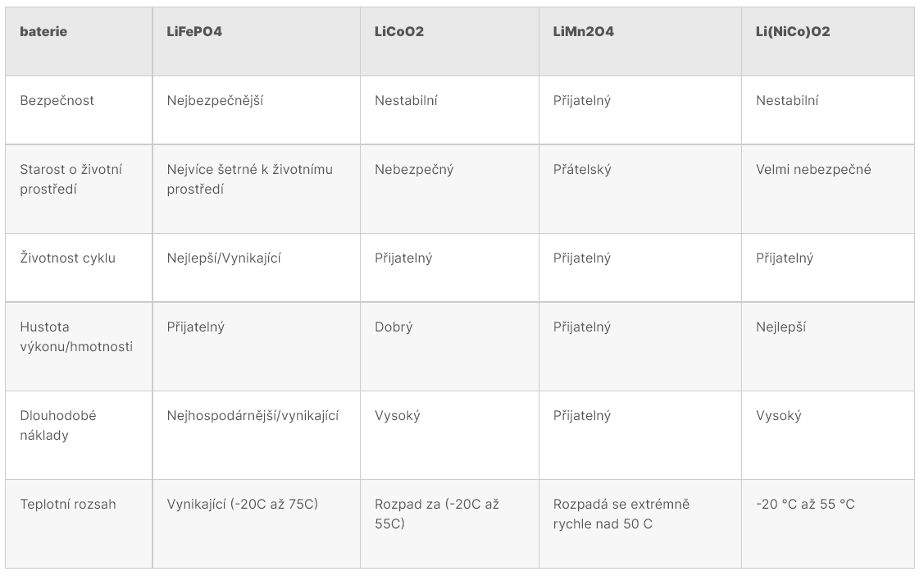Screen dimensions: 924x576
Task: Select the LiFePO4 column header
Action: pyautogui.click(x=194, y=32)
